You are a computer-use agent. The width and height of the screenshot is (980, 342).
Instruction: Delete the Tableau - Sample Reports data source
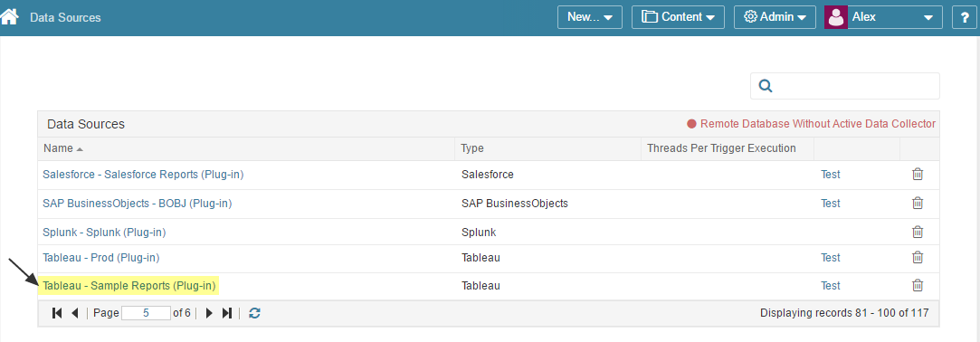918,286
